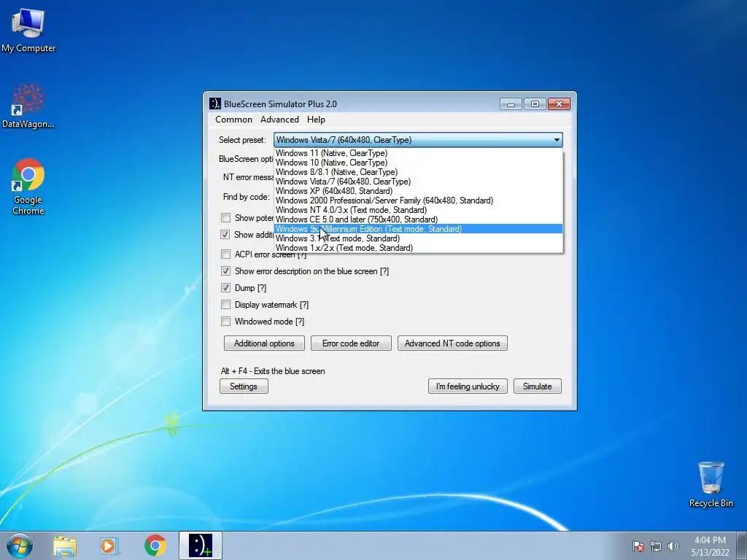
Task: Click the Action Center flag tray icon
Action: point(638,546)
